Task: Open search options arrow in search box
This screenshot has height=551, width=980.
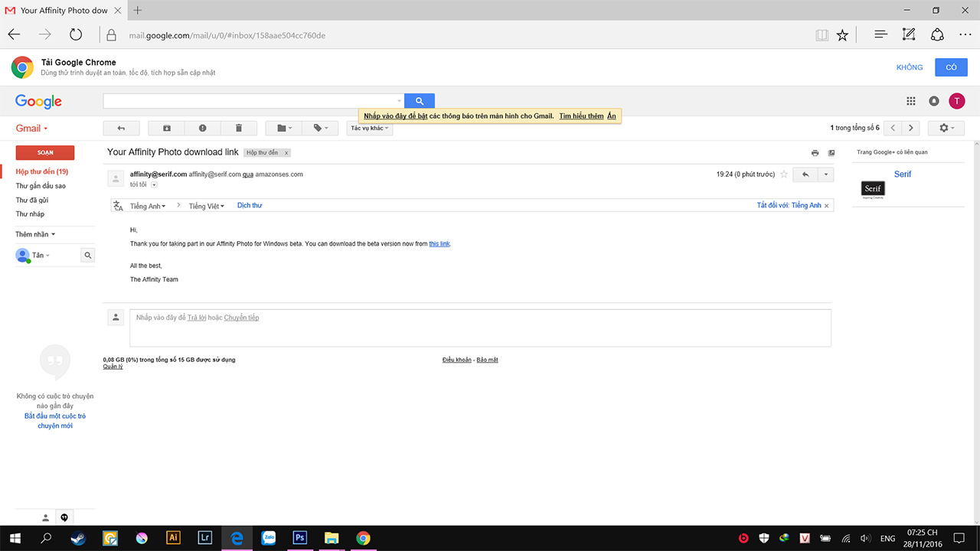Action: 399,101
